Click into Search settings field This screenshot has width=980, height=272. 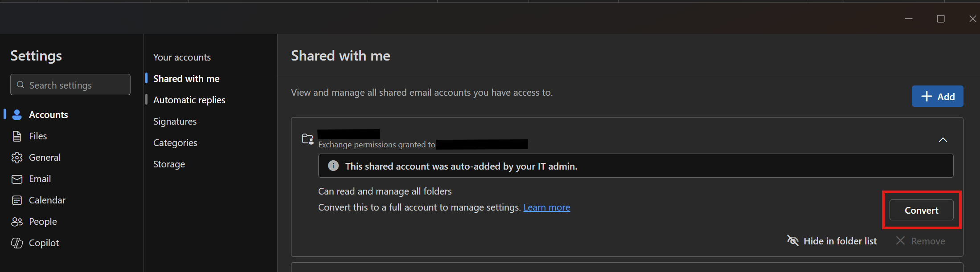[70, 85]
